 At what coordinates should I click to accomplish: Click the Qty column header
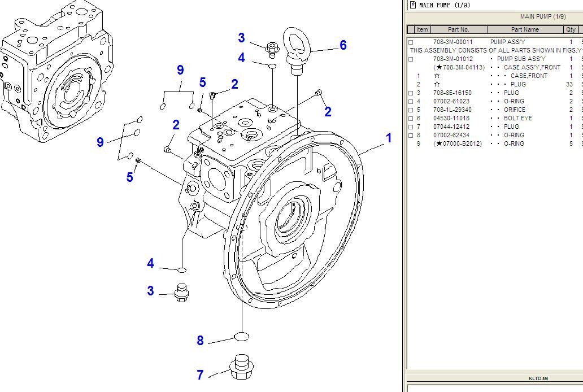point(571,29)
